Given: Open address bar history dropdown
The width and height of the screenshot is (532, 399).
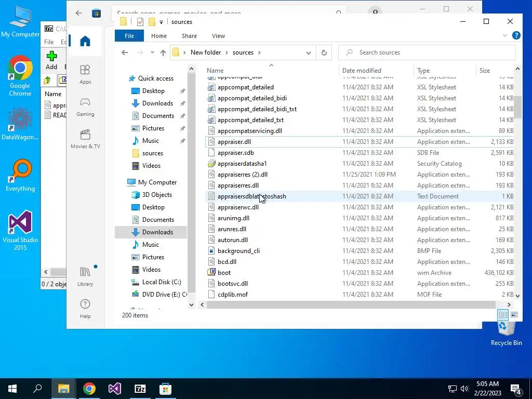Looking at the screenshot, I should tap(309, 52).
